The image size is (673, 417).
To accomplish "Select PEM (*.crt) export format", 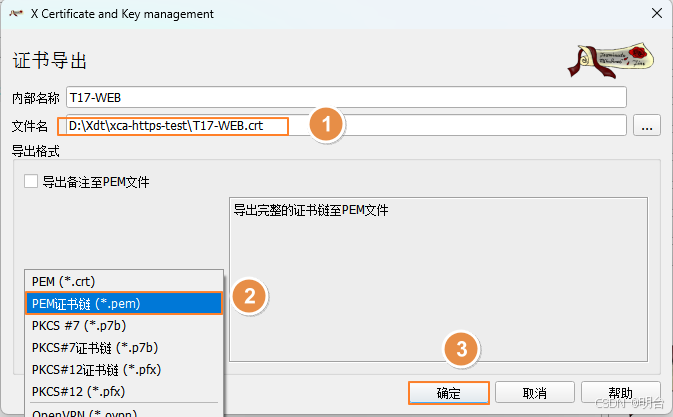I will pyautogui.click(x=124, y=281).
